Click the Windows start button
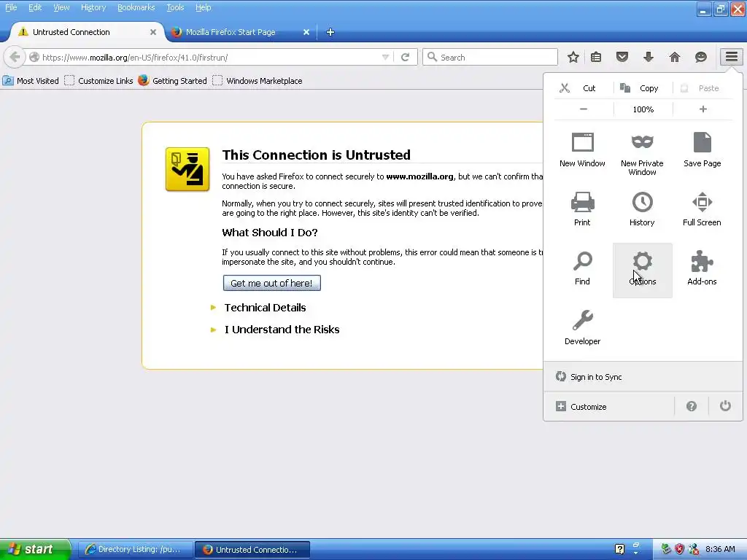Image resolution: width=747 pixels, height=560 pixels. click(x=35, y=549)
